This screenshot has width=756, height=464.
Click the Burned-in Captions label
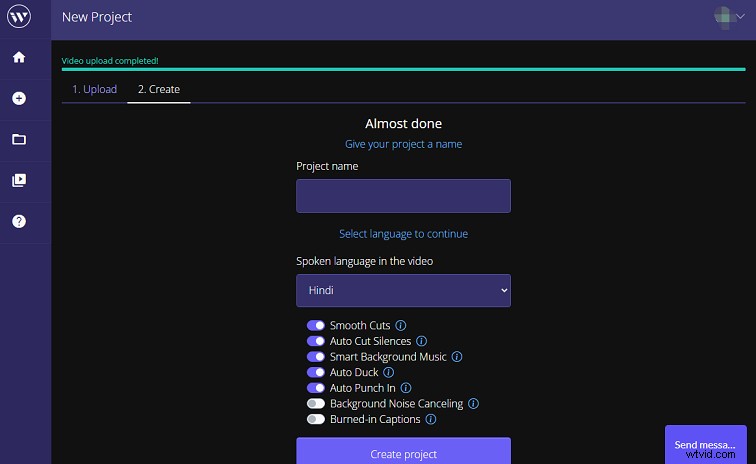(375, 419)
